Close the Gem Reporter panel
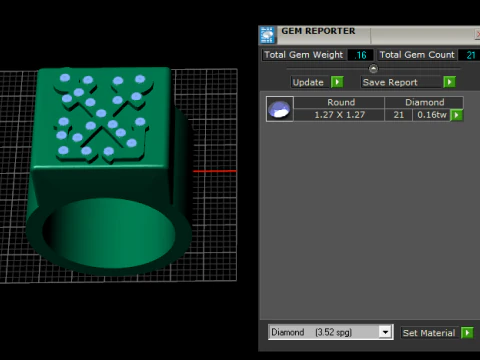The width and height of the screenshot is (480, 360). pyautogui.click(x=477, y=34)
